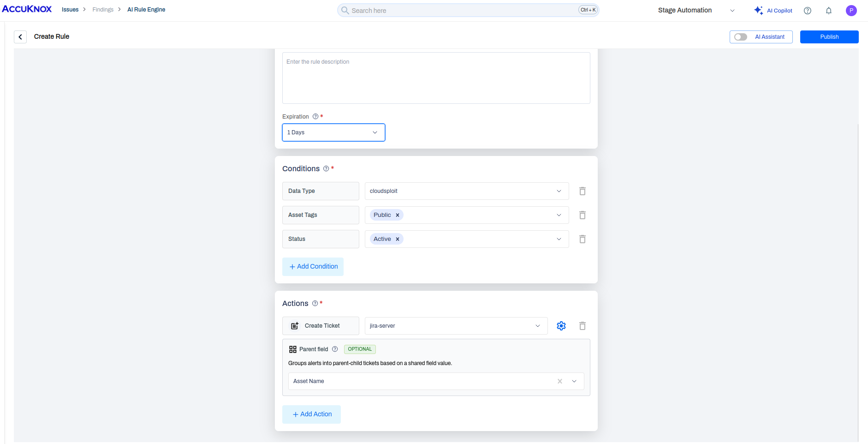Viewport: 868px width, 444px height.
Task: Go back with the Create Rule arrow
Action: coord(20,37)
